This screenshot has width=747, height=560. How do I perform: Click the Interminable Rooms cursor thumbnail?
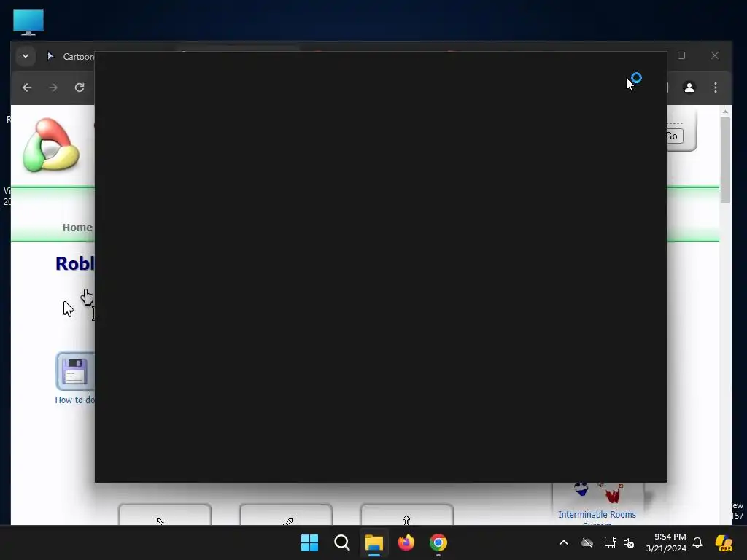(x=598, y=494)
